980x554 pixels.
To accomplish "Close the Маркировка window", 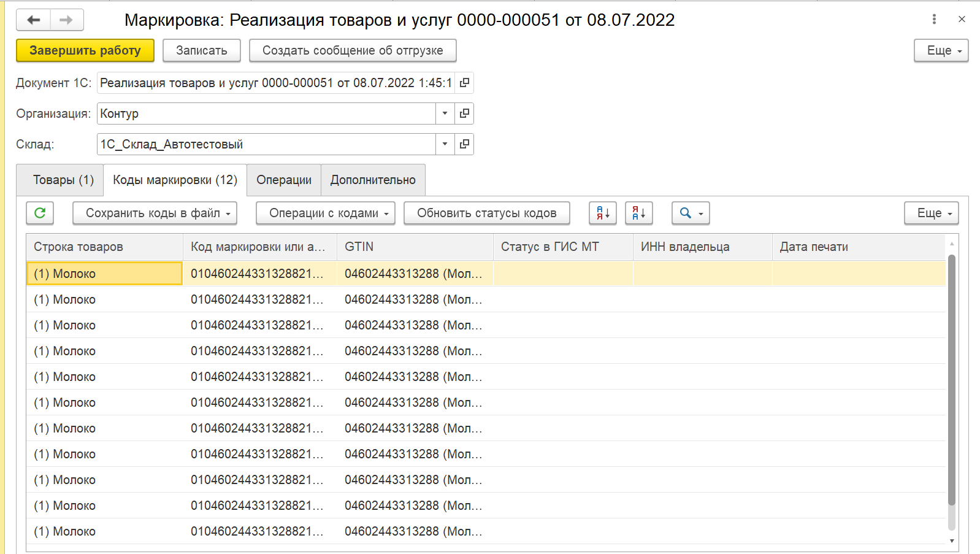I will pyautogui.click(x=962, y=19).
